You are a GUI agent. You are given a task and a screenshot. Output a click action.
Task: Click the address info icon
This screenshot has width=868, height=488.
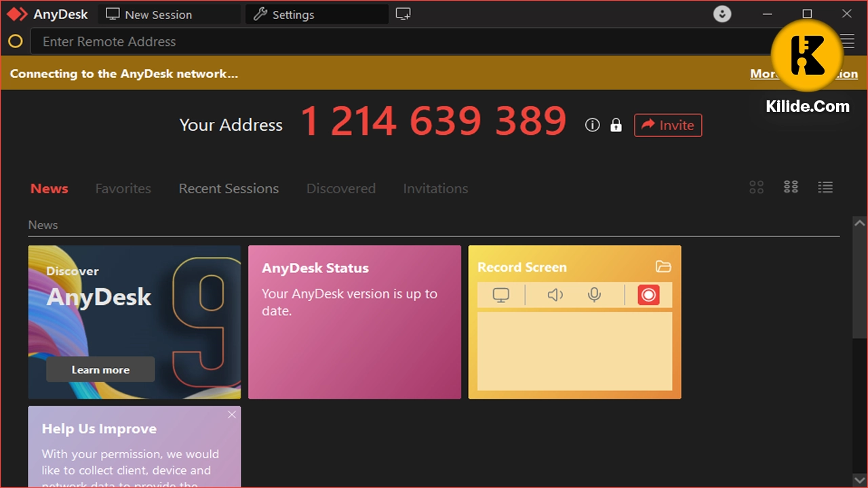point(593,125)
